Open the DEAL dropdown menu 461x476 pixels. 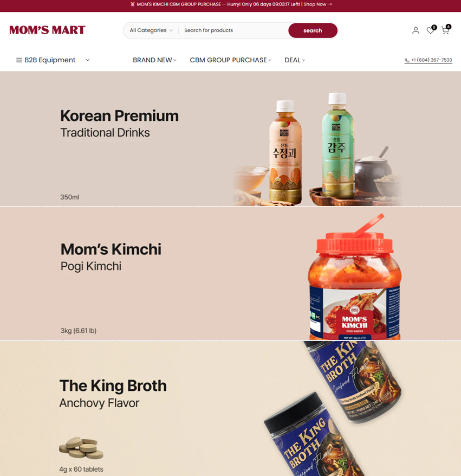[295, 60]
